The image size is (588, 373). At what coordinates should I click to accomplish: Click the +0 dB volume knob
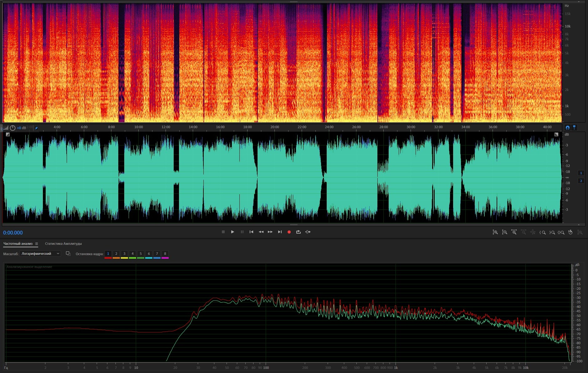13,128
